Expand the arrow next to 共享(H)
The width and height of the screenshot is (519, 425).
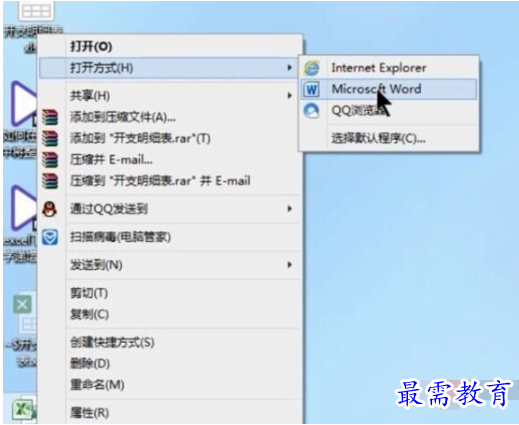click(x=289, y=96)
